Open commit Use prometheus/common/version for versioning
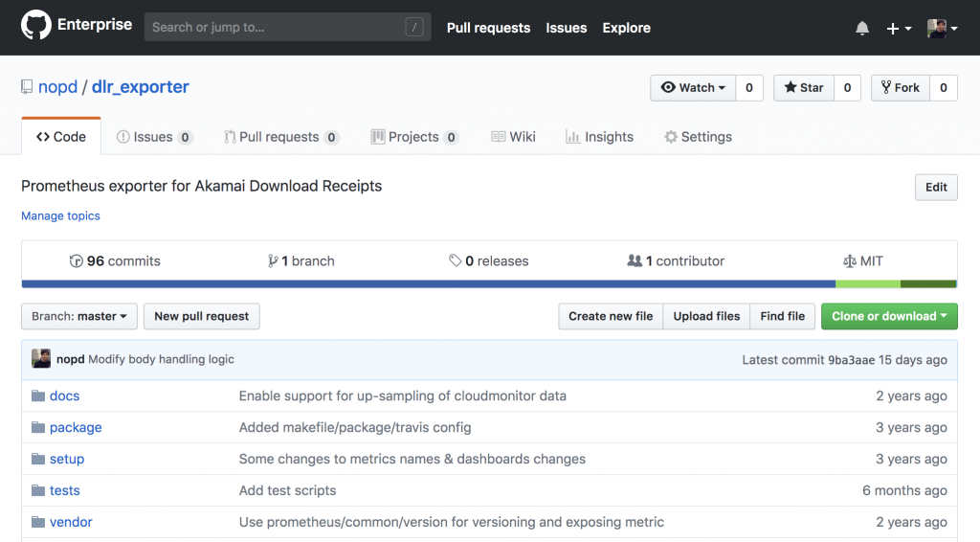The width and height of the screenshot is (980, 542). [452, 522]
